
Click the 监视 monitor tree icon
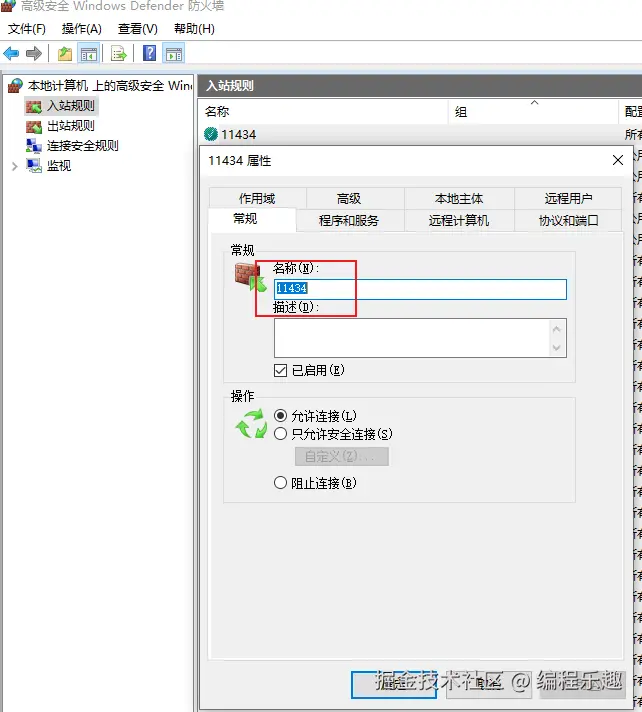point(34,166)
